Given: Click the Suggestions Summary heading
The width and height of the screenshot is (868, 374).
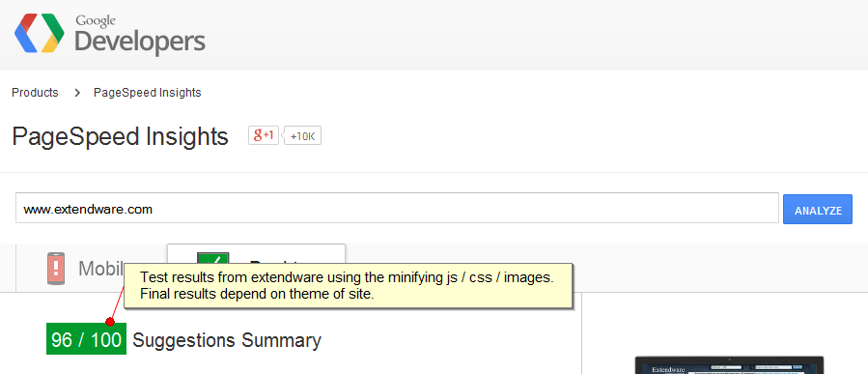Looking at the screenshot, I should tap(227, 339).
